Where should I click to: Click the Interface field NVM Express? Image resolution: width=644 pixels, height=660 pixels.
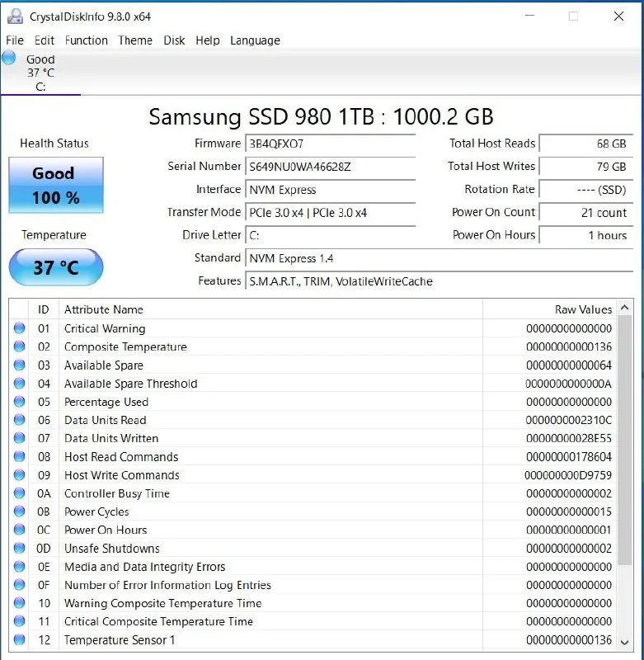[x=330, y=190]
